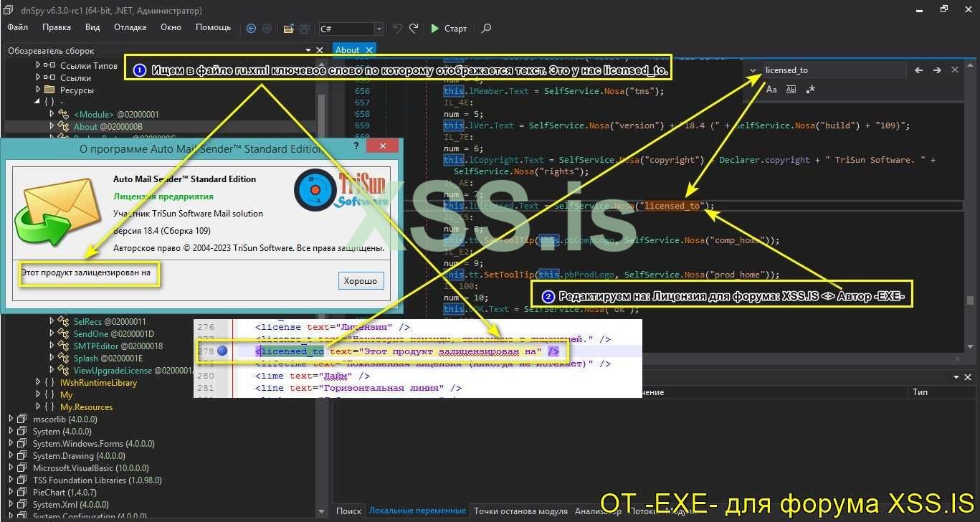Open the Файл menu
The height and width of the screenshot is (522, 980).
pyautogui.click(x=18, y=27)
